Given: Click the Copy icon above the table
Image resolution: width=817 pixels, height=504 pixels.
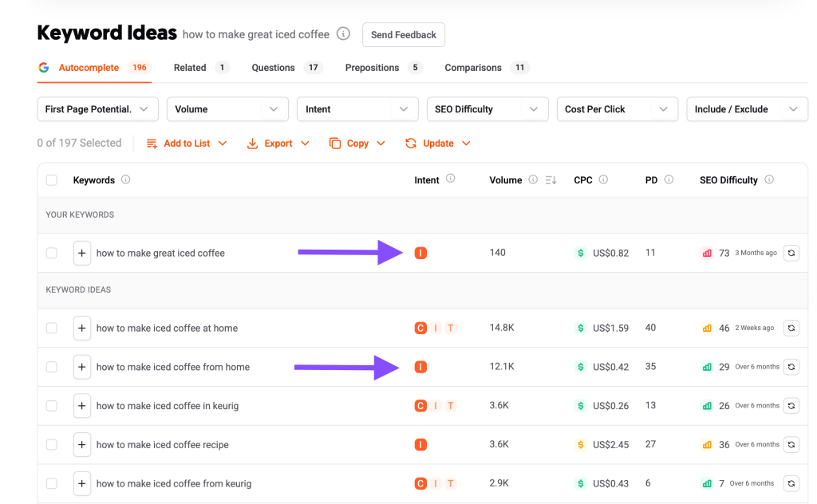Looking at the screenshot, I should (335, 144).
